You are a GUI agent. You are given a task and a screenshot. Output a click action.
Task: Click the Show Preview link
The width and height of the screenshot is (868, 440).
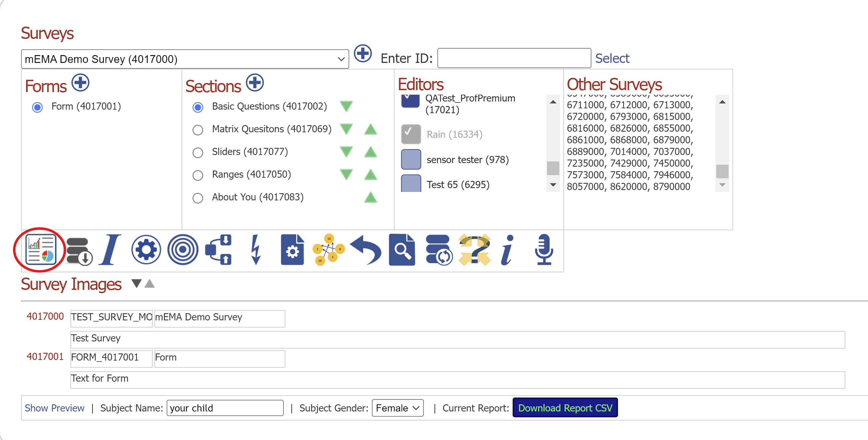click(x=54, y=408)
